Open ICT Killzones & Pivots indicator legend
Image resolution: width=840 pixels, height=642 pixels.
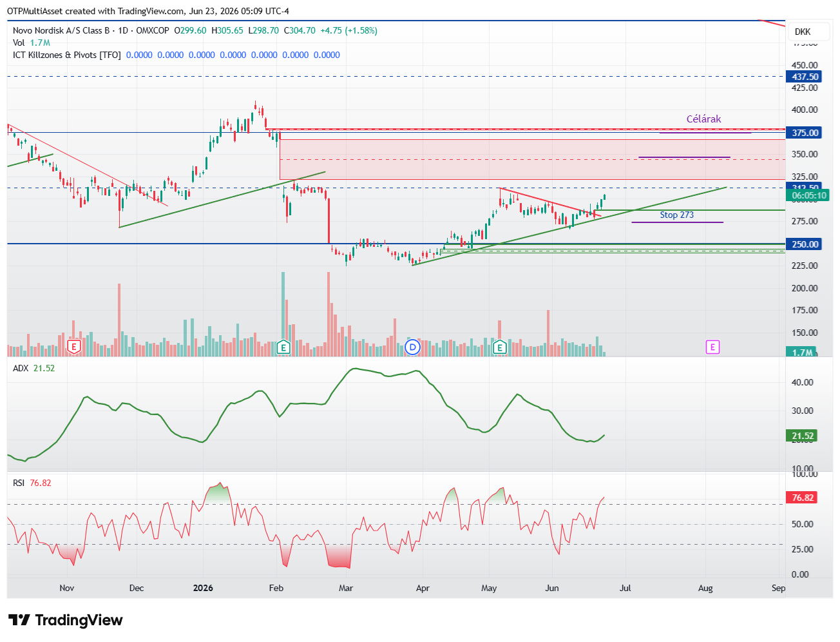(x=67, y=55)
